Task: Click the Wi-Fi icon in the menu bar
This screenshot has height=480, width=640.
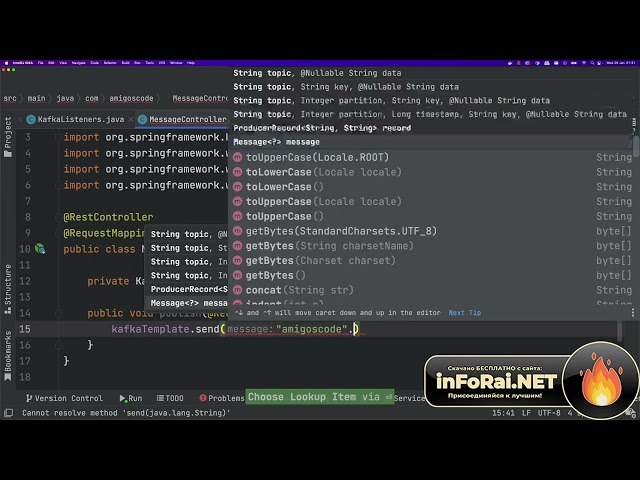Action: (x=584, y=63)
